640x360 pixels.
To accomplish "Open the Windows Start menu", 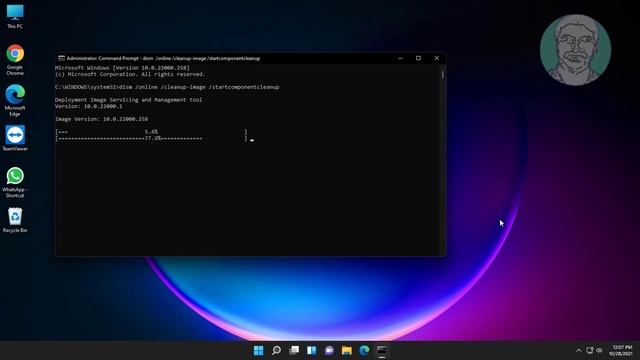I will click(x=258, y=351).
